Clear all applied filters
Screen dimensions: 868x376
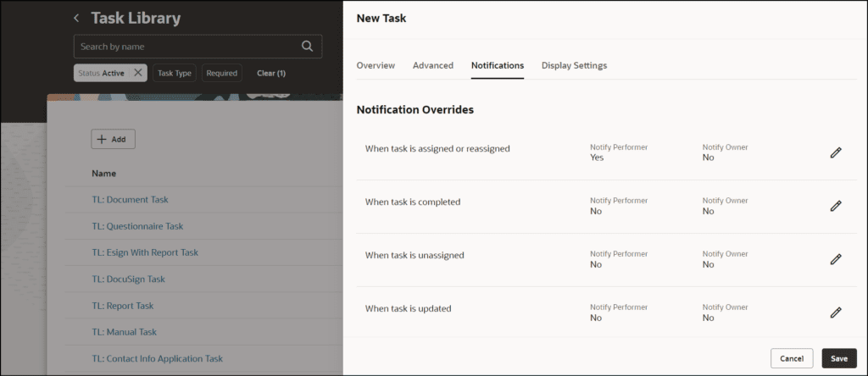coord(271,73)
